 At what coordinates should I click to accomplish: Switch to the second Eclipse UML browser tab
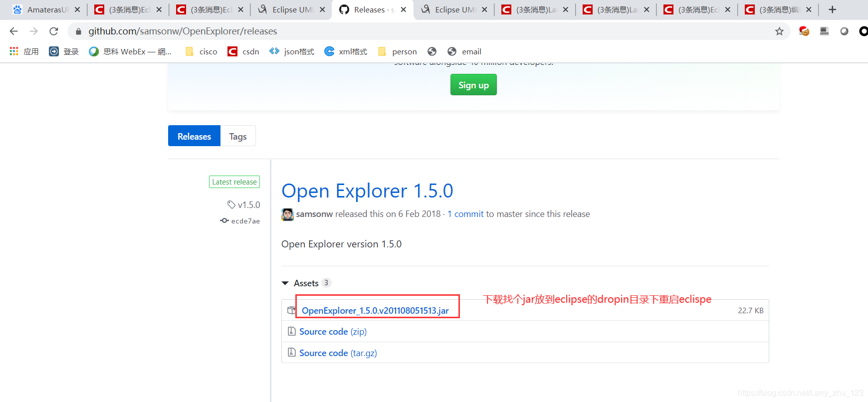[x=455, y=9]
